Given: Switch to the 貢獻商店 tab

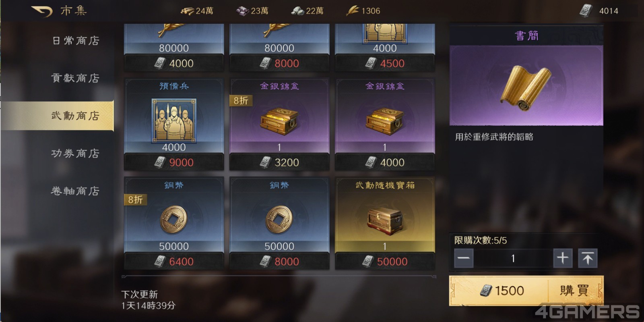Looking at the screenshot, I should [76, 78].
